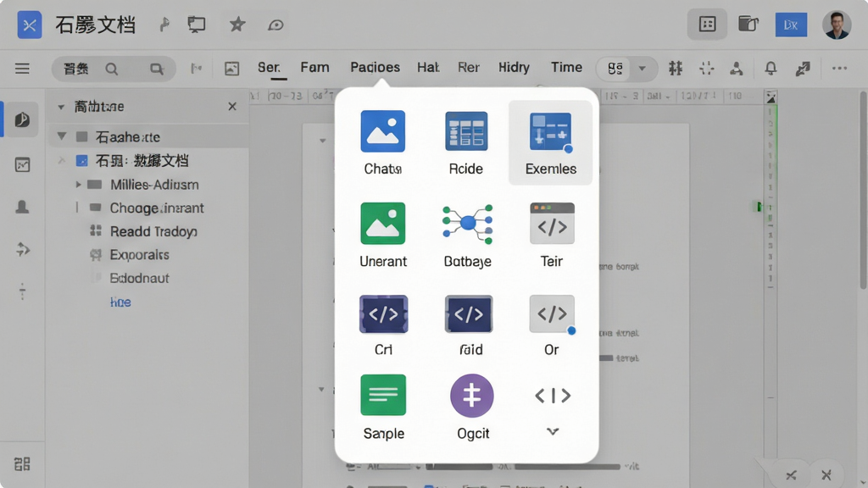Open the arrows icon in left rail
This screenshot has width=868, height=488.
[x=23, y=250]
